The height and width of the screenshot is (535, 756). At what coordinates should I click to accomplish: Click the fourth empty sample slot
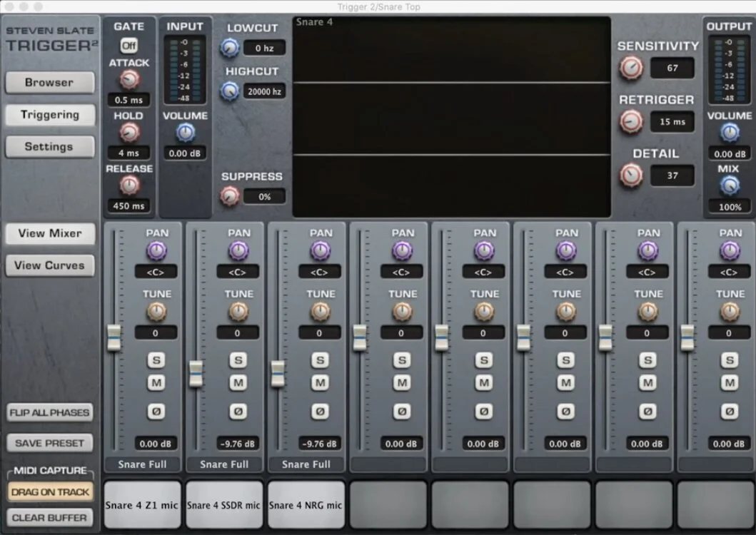pos(388,504)
